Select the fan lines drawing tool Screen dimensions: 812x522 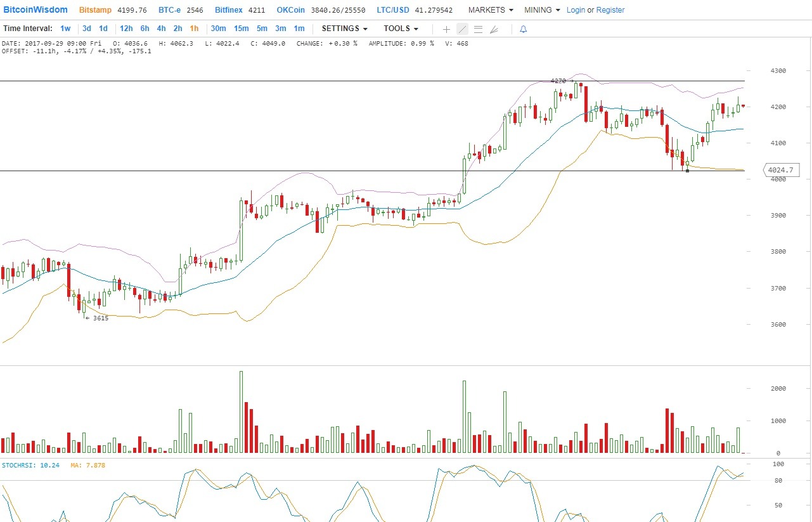tap(494, 29)
